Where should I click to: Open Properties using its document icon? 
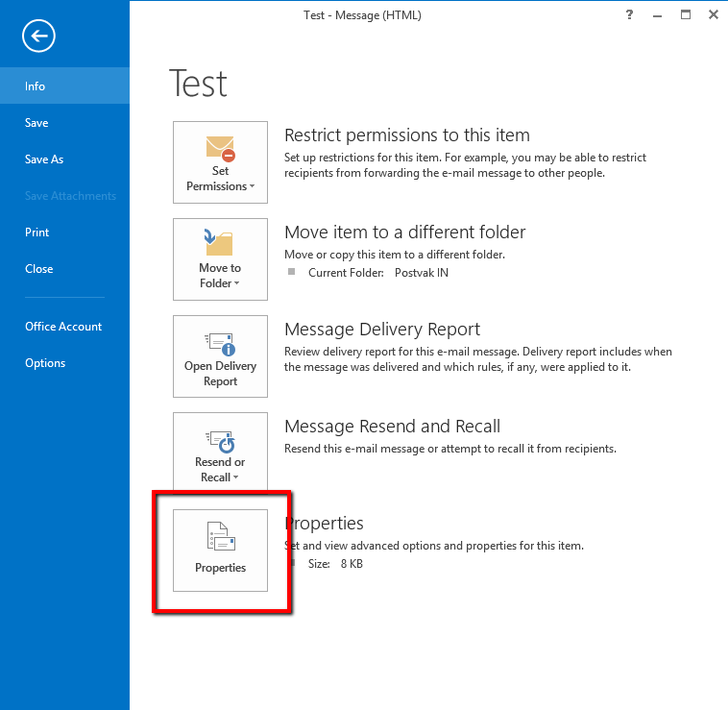click(x=220, y=538)
